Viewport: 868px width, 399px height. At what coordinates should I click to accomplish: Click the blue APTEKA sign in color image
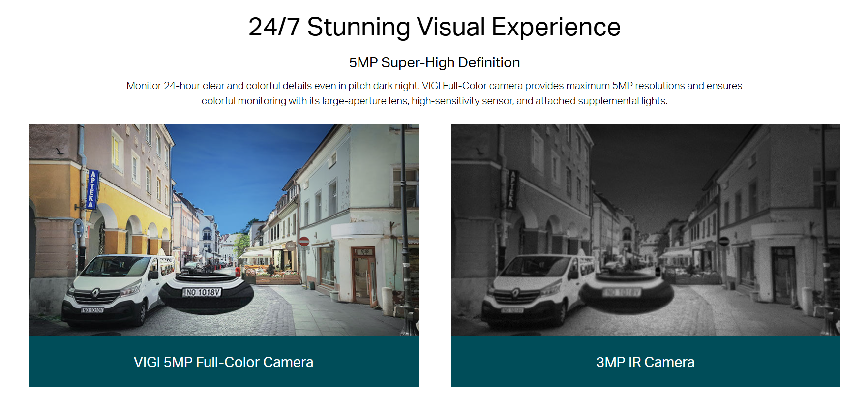point(92,189)
